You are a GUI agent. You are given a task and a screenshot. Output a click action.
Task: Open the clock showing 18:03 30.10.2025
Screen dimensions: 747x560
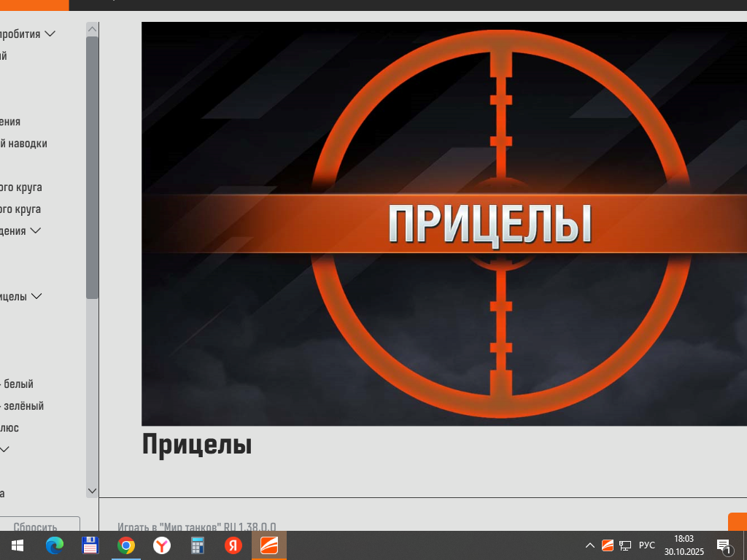tap(684, 545)
